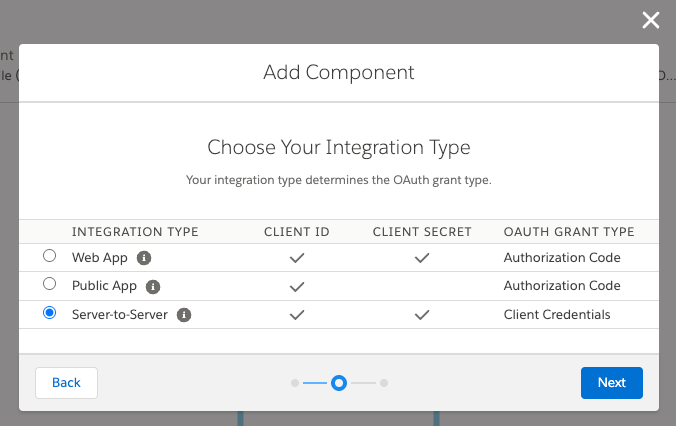Screen dimensions: 676x426
Task: Click the info icon beside Public App
Action: (x=153, y=286)
